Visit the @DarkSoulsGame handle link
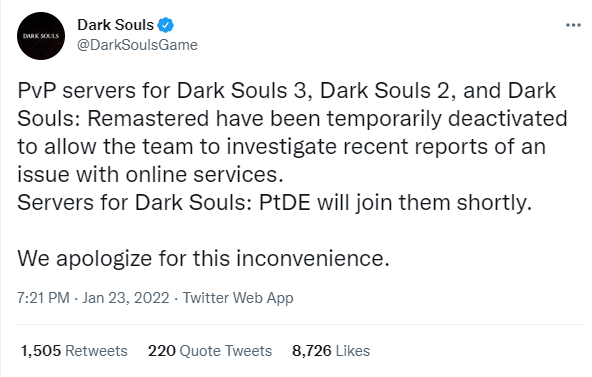 coord(137,45)
